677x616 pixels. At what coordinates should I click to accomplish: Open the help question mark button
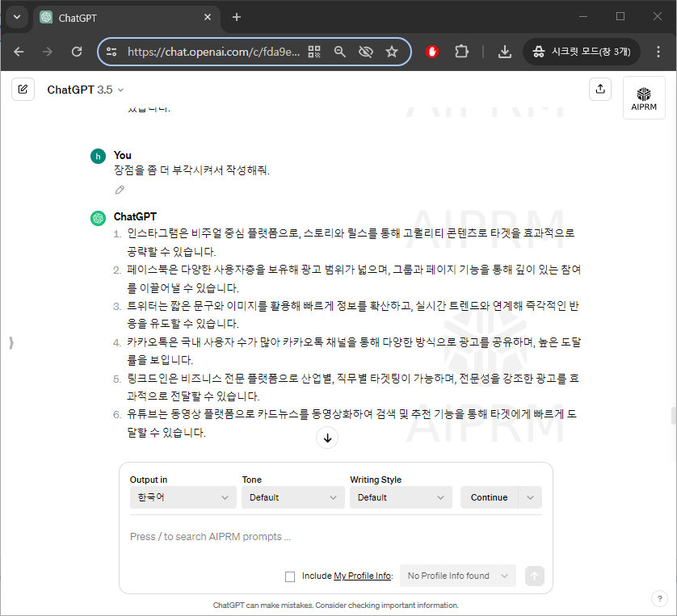pyautogui.click(x=659, y=598)
